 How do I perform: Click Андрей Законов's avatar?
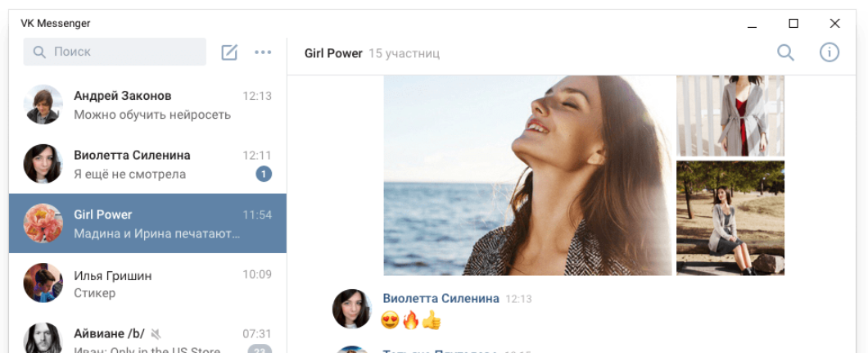[43, 105]
